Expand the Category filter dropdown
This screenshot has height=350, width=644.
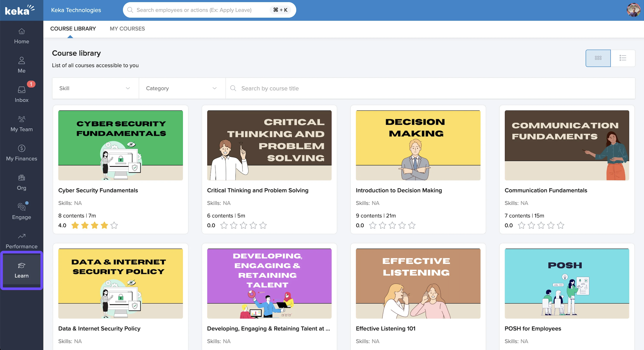coord(182,88)
